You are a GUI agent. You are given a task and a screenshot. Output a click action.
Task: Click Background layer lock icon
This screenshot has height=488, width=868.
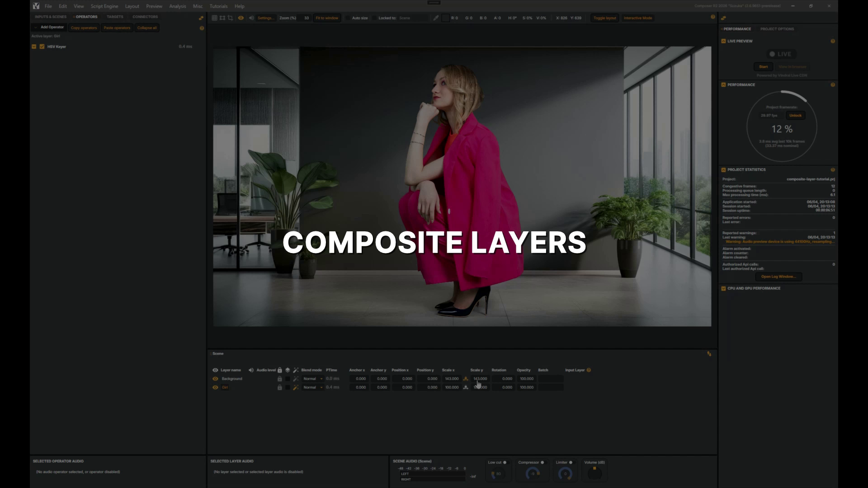click(279, 379)
